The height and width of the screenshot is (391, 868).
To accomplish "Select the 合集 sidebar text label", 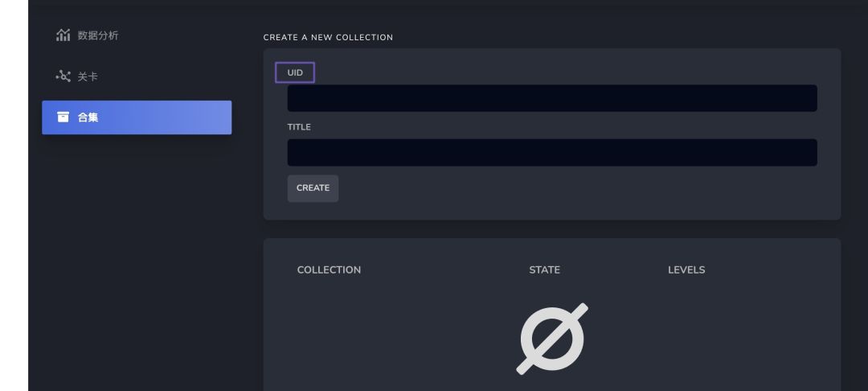I will click(88, 117).
